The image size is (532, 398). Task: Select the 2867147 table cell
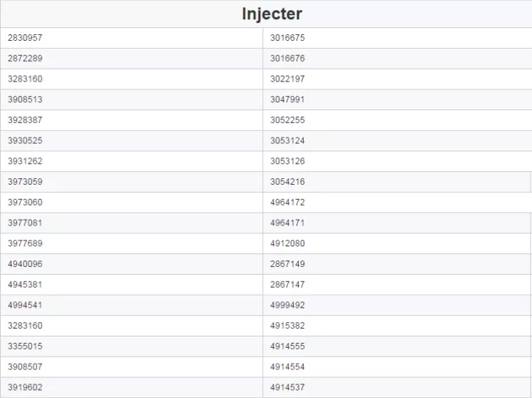[x=397, y=285]
